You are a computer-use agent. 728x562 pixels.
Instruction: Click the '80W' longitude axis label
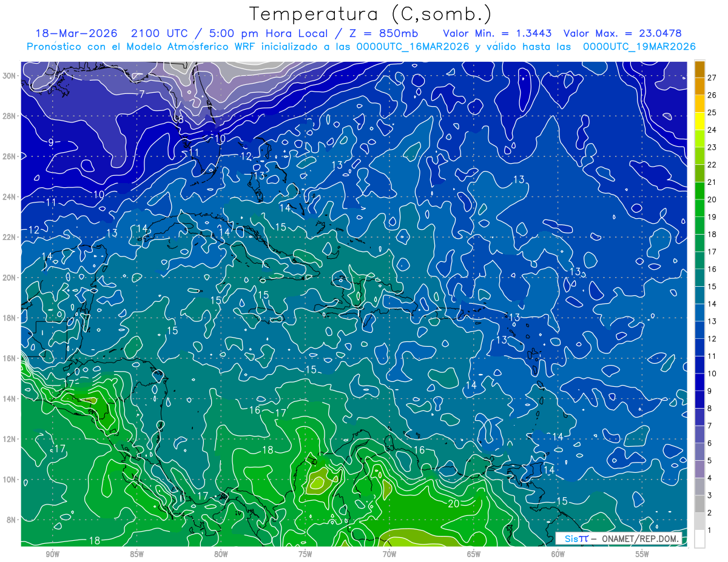click(x=221, y=554)
